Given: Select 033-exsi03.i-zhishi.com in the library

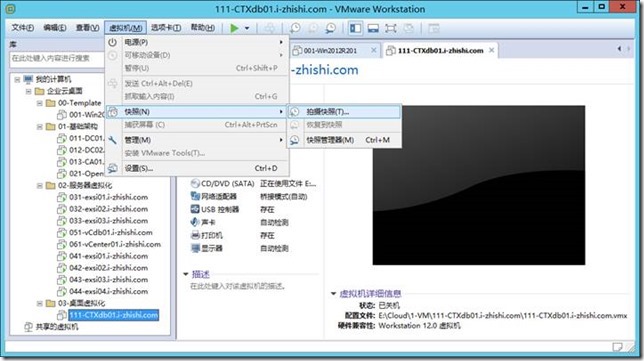Looking at the screenshot, I should (108, 221).
